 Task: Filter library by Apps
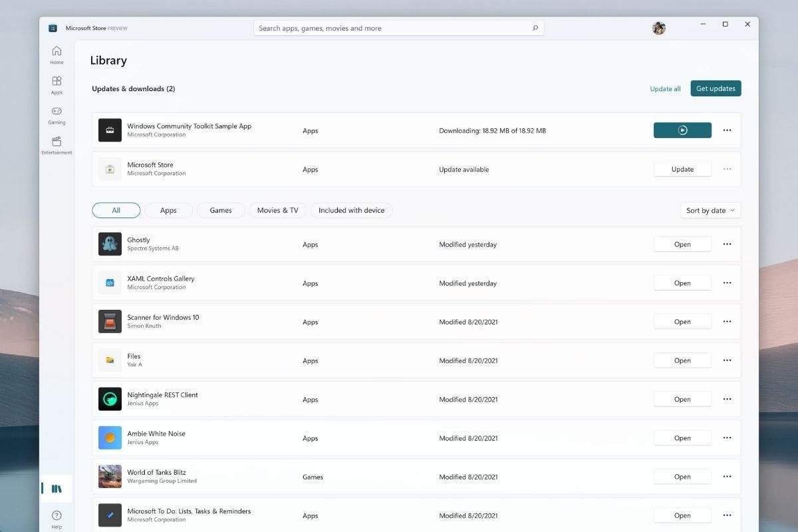168,210
